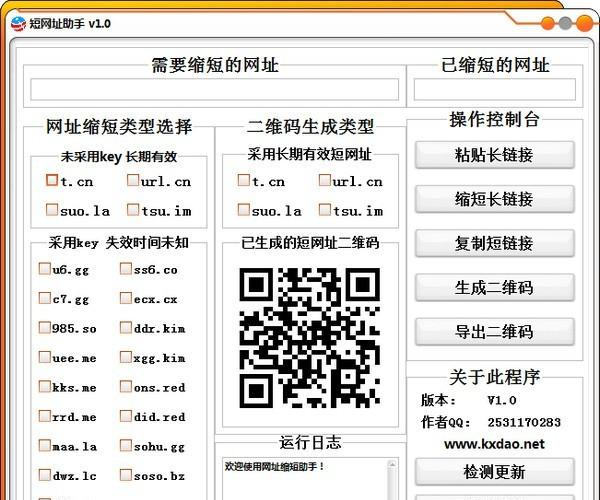Viewport: 600px width, 500px height.
Task: Click the app logo icon in title bar
Action: click(18, 24)
